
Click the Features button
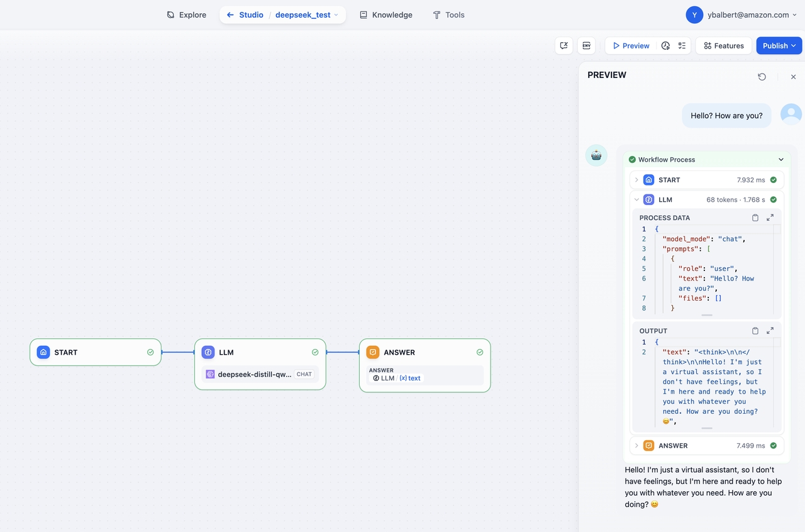pyautogui.click(x=723, y=46)
